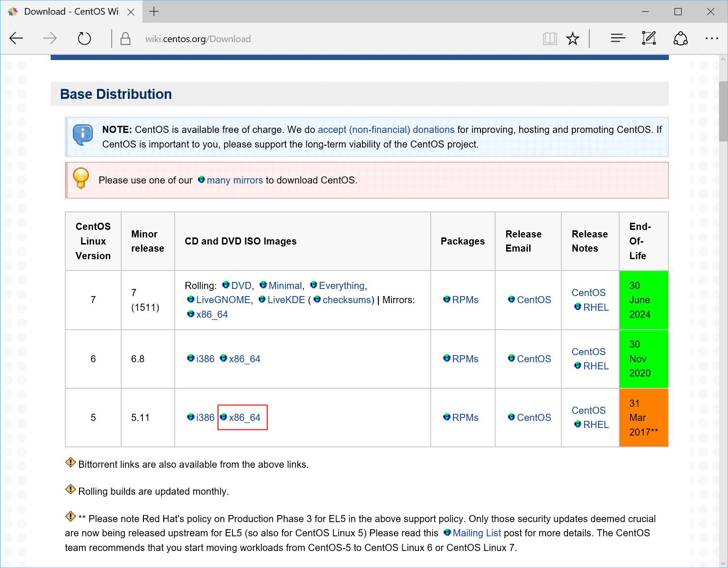Click the light bulb tip icon
Screen dimensions: 728x568
pos(81,178)
